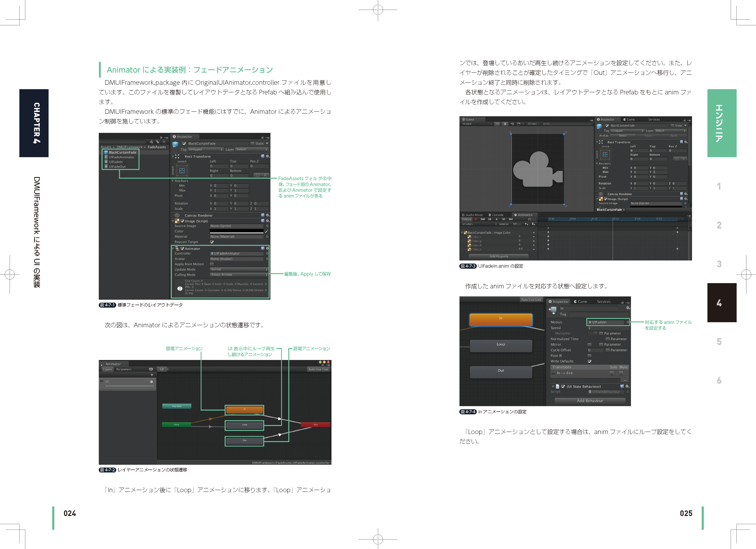This screenshot has width=756, height=549.
Task: Toggle the Raycast Target checkbox
Action: coord(212,242)
